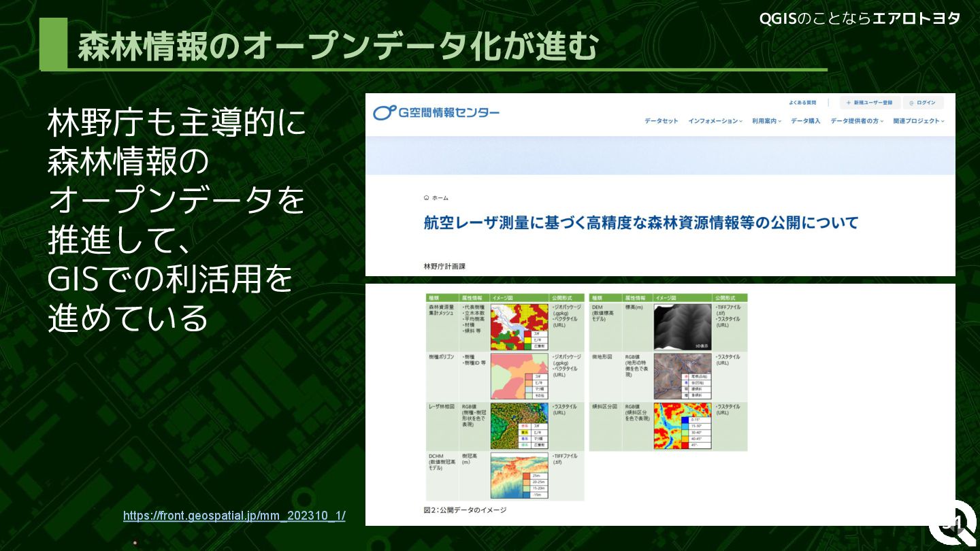Screen dimensions: 980x551
Task: Open よくある質問 in the site header
Action: 802,103
